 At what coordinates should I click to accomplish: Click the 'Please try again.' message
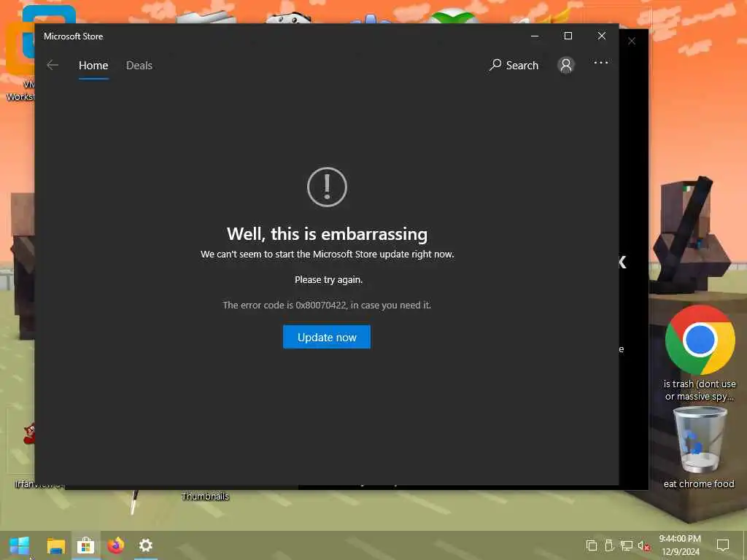click(328, 280)
